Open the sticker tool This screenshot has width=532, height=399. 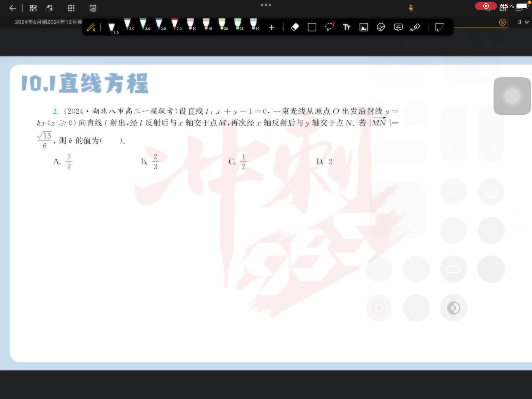[x=381, y=27]
